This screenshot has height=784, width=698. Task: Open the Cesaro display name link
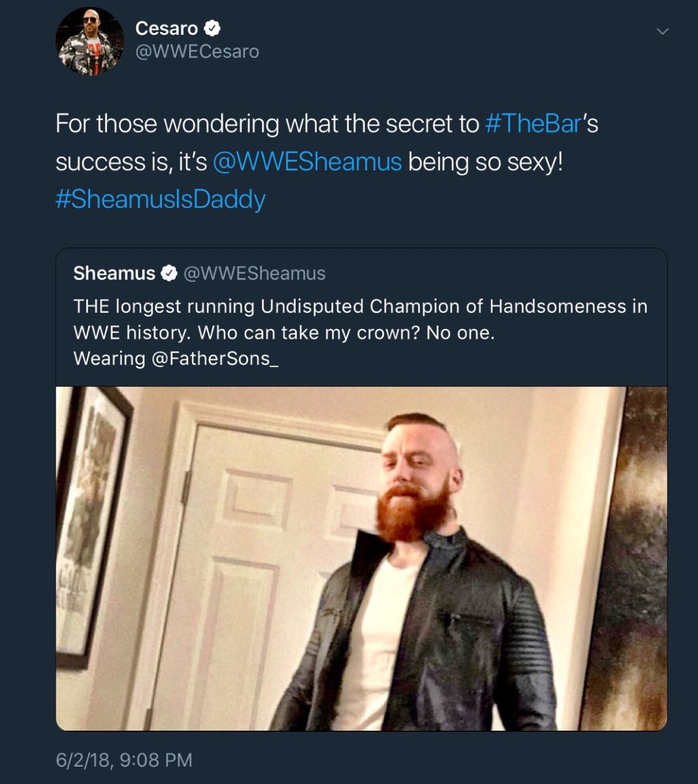[x=166, y=29]
